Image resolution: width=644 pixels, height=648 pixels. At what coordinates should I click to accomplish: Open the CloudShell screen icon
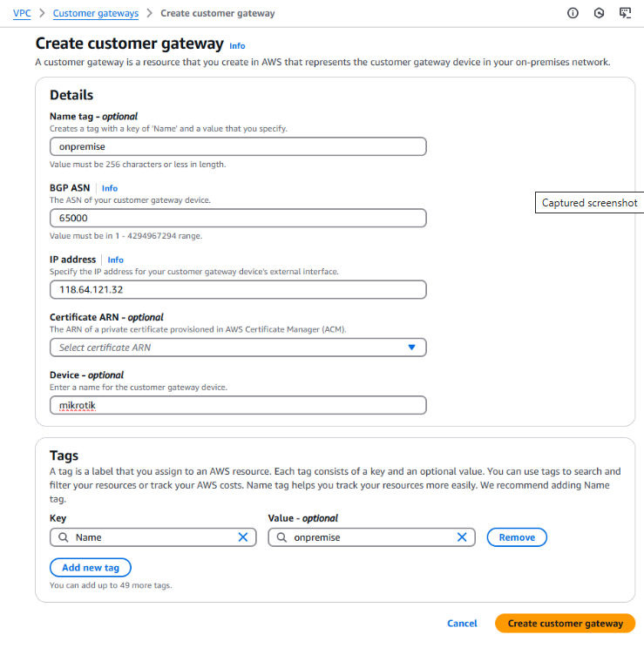click(x=625, y=13)
